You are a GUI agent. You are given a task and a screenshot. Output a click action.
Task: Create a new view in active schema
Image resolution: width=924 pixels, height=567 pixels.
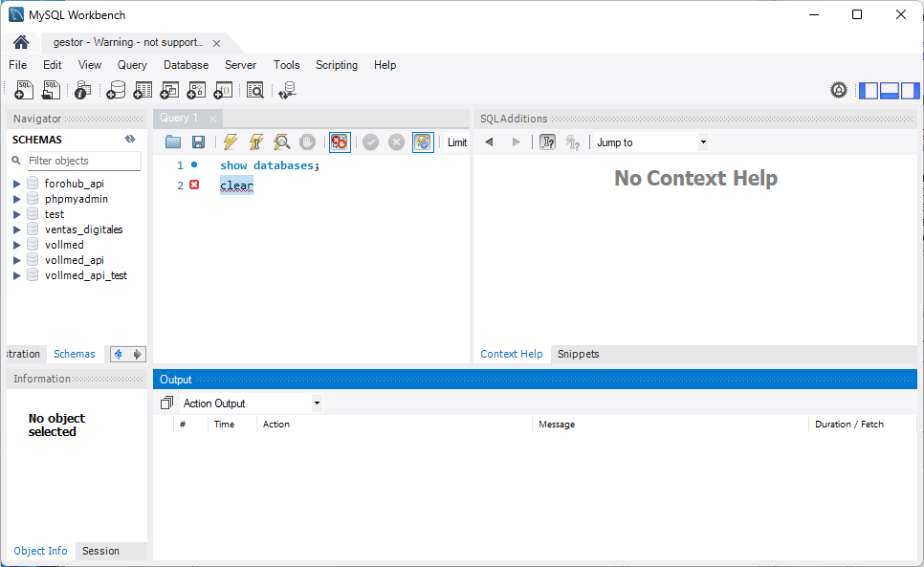(x=169, y=90)
